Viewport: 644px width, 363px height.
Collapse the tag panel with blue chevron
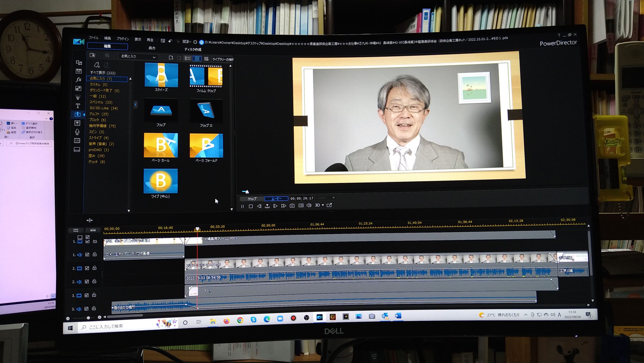[x=136, y=104]
